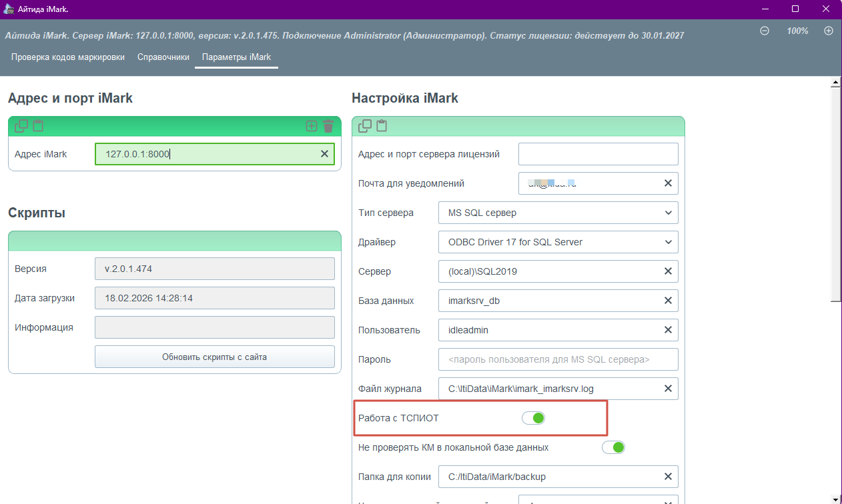Clear the Адрес iMark field with the X
Image resolution: width=842 pixels, height=504 pixels.
click(x=324, y=154)
